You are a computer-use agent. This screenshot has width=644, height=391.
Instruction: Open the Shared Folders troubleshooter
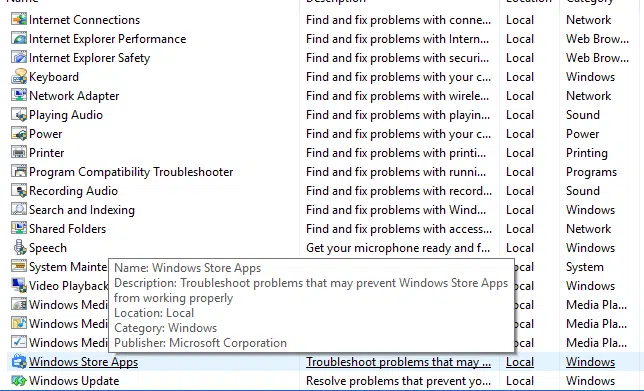pos(67,228)
